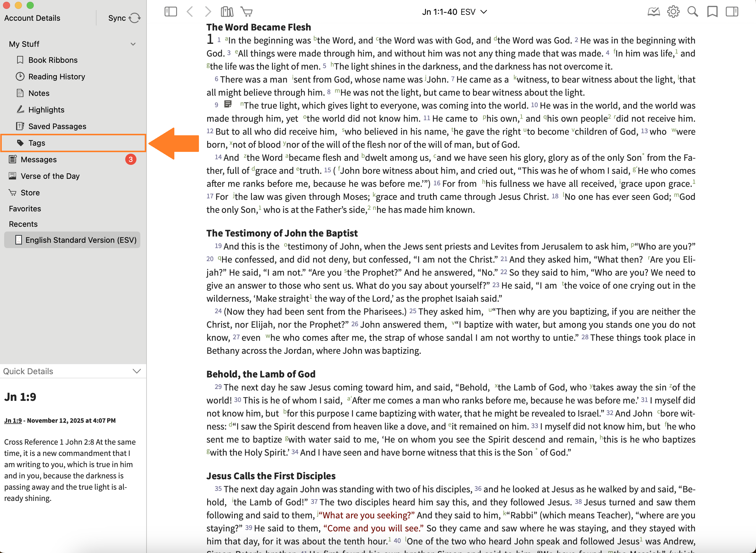Open the store cart icon in toolbar

click(x=247, y=12)
